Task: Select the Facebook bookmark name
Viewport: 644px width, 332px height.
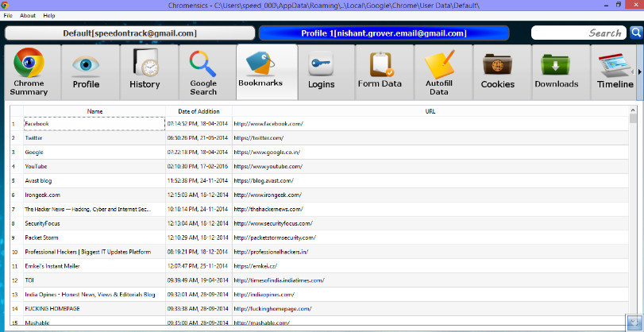Action: point(94,124)
